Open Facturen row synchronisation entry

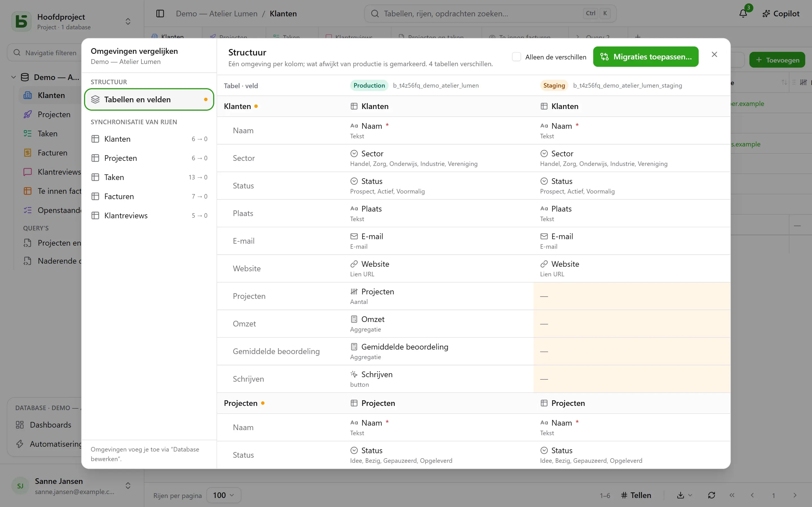[x=149, y=196]
